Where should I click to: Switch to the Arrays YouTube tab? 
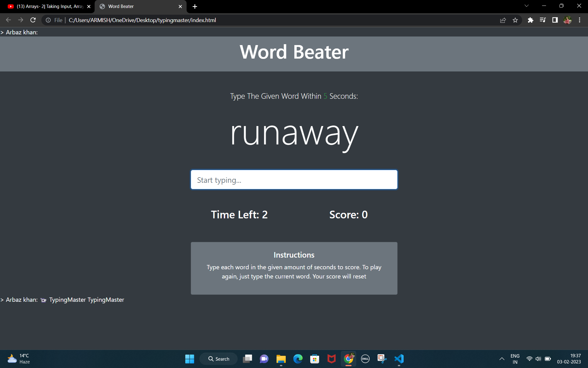[x=46, y=6]
